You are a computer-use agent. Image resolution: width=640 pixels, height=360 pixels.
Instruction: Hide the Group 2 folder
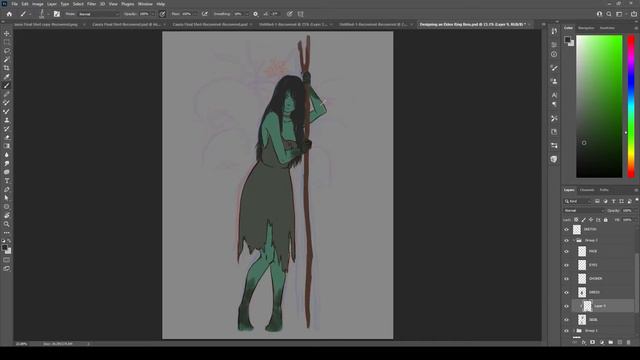[x=567, y=240]
